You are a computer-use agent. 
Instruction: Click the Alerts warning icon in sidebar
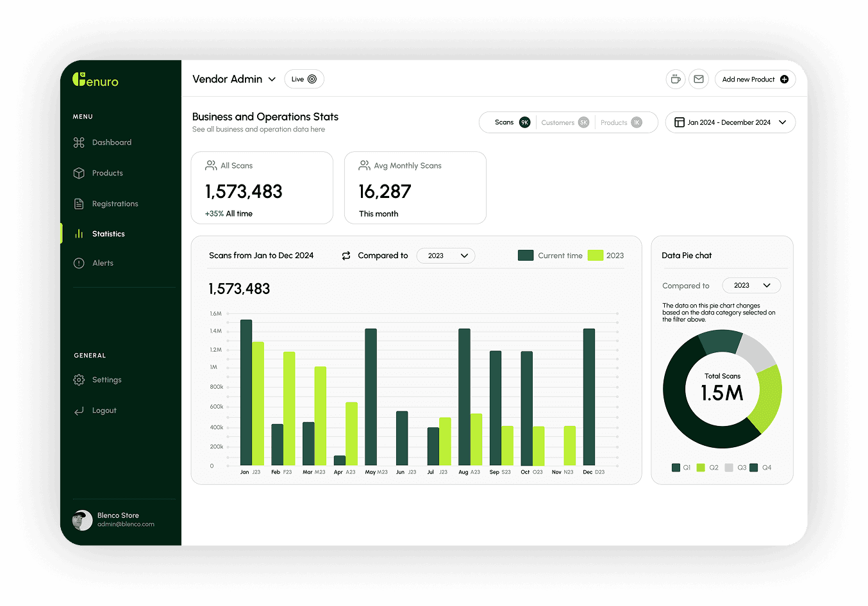(79, 263)
